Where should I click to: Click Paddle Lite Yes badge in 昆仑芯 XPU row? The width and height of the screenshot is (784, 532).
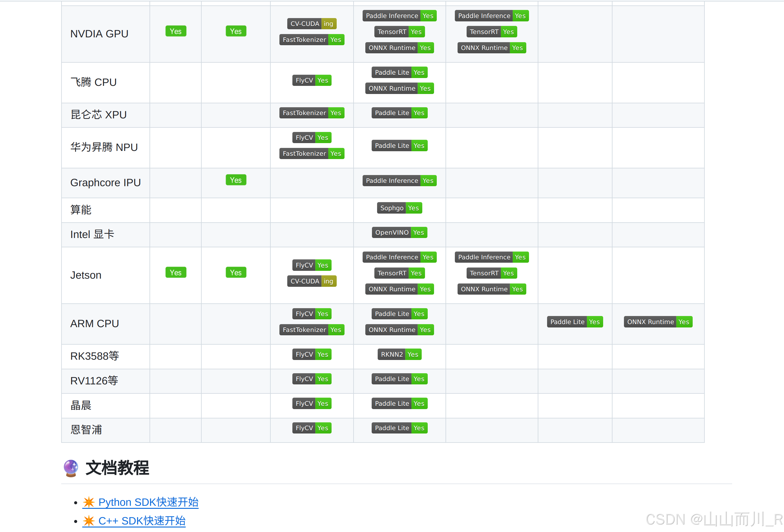tap(399, 113)
